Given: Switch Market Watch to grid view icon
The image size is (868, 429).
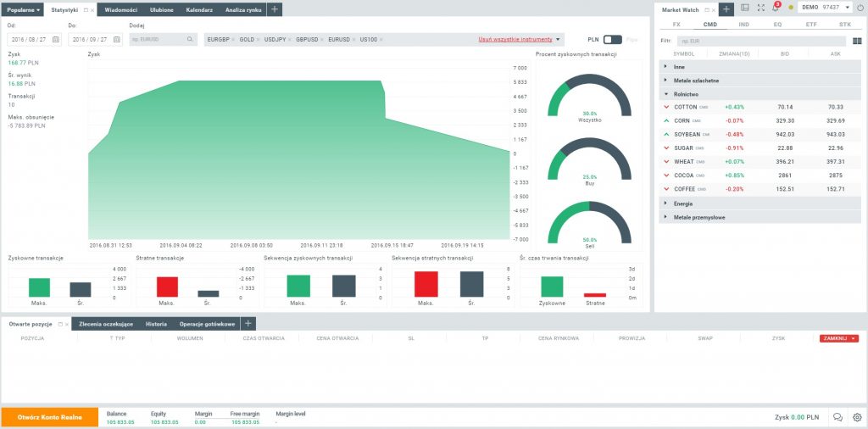Looking at the screenshot, I should pyautogui.click(x=858, y=41).
